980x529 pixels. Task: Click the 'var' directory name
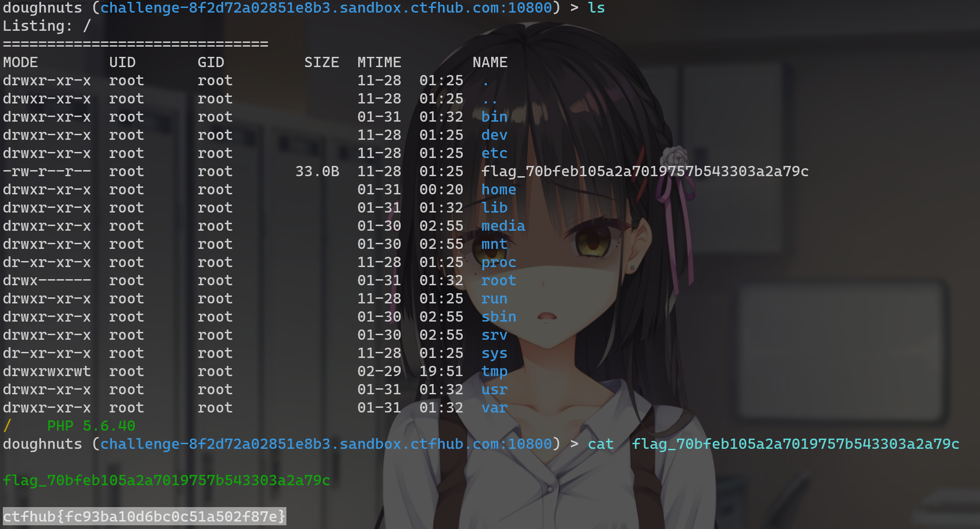pyautogui.click(x=494, y=408)
